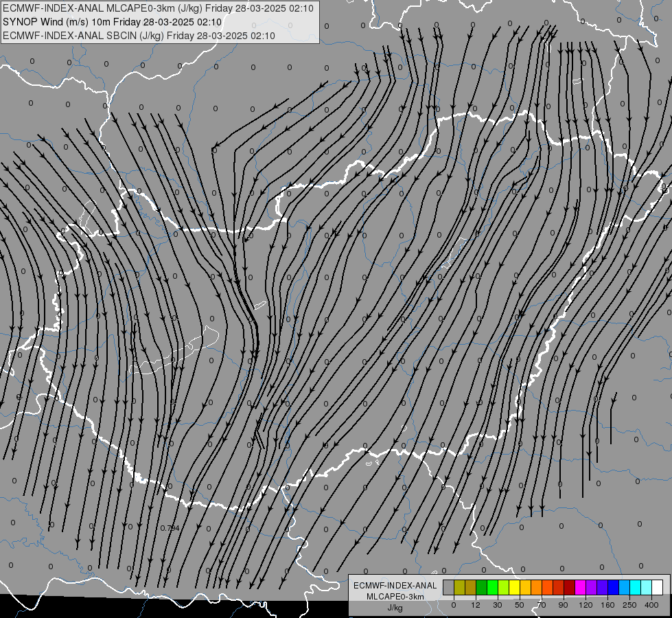Image resolution: width=672 pixels, height=618 pixels.
Task: Click the legend label ECMWF-INDEX-ANAL
Action: click(x=395, y=586)
